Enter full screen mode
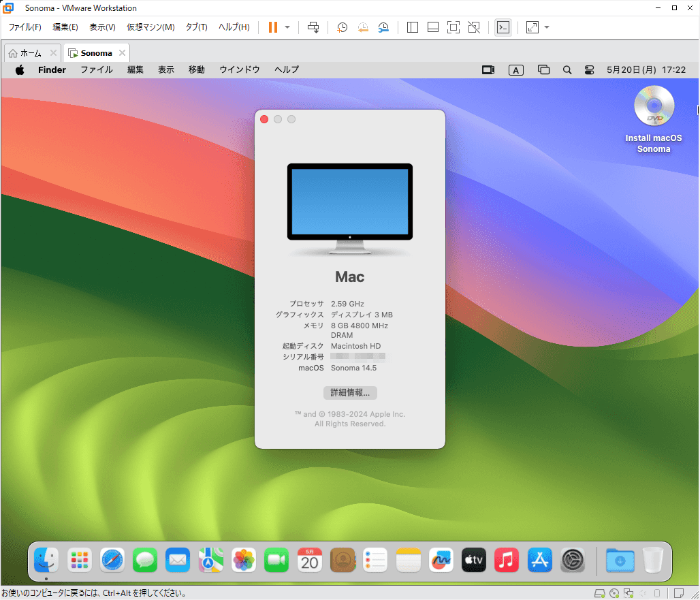The width and height of the screenshot is (700, 600). pos(453,27)
